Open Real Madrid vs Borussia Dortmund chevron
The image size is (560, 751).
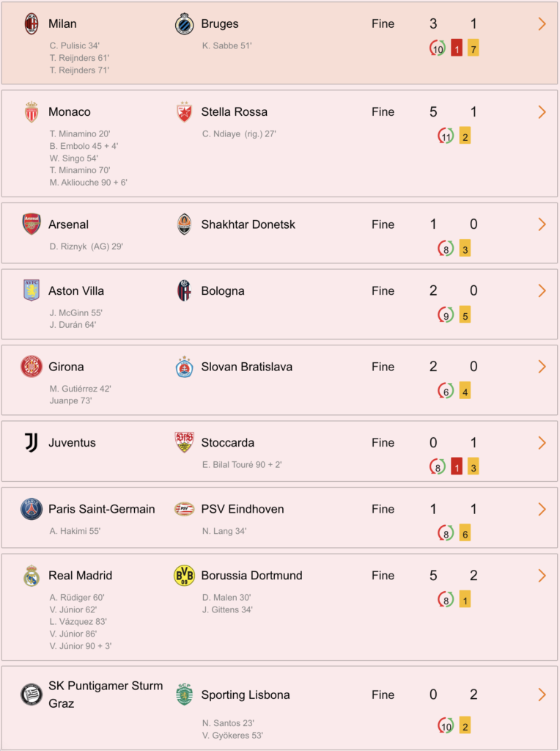[x=542, y=576]
